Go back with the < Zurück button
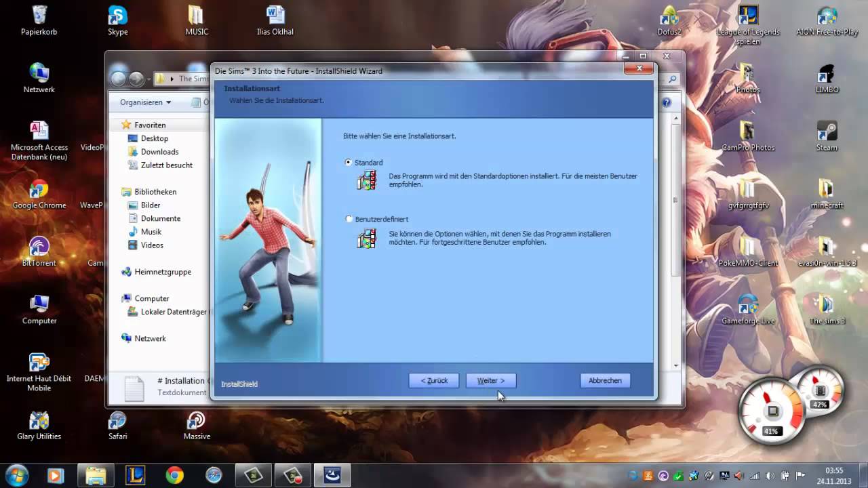The width and height of the screenshot is (868, 488). [x=434, y=381]
